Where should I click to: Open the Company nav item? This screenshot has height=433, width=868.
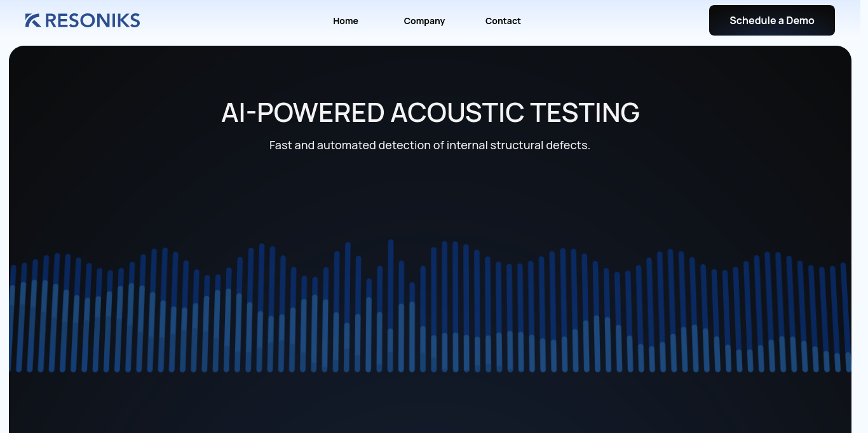(x=424, y=21)
